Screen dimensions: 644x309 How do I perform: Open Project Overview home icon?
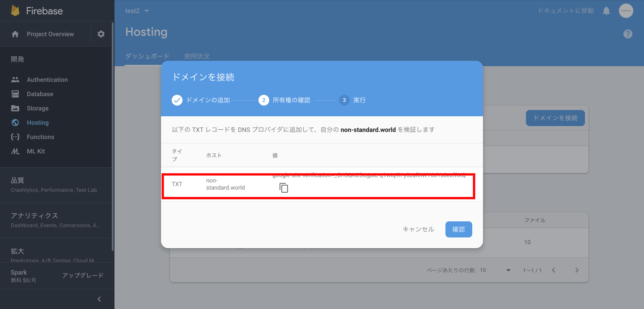[15, 34]
